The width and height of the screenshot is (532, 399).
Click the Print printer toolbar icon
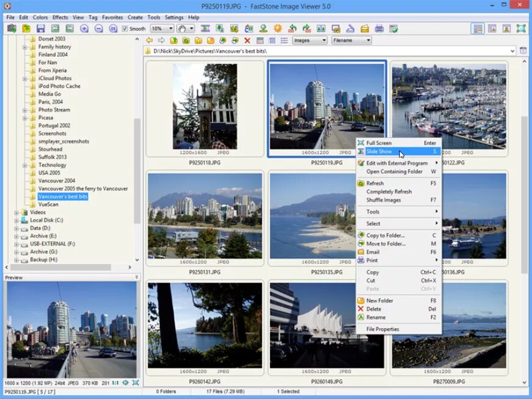click(x=379, y=29)
